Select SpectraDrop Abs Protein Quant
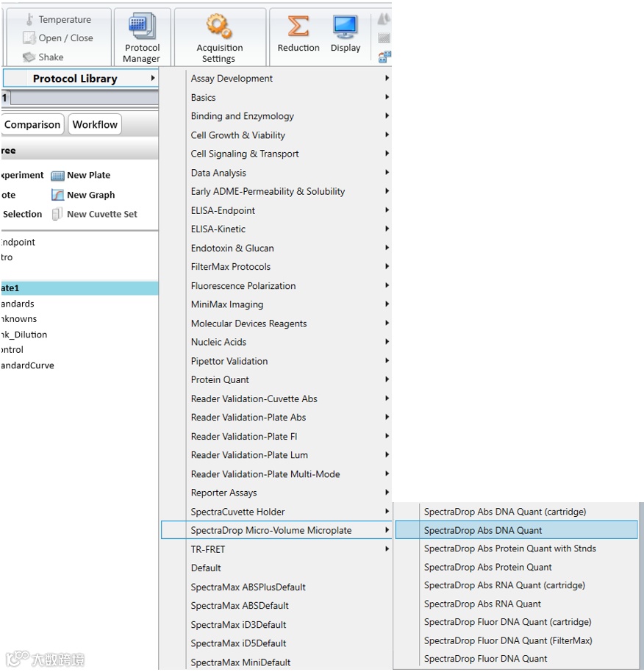Screen dimensions: 644x672 click(x=516, y=567)
